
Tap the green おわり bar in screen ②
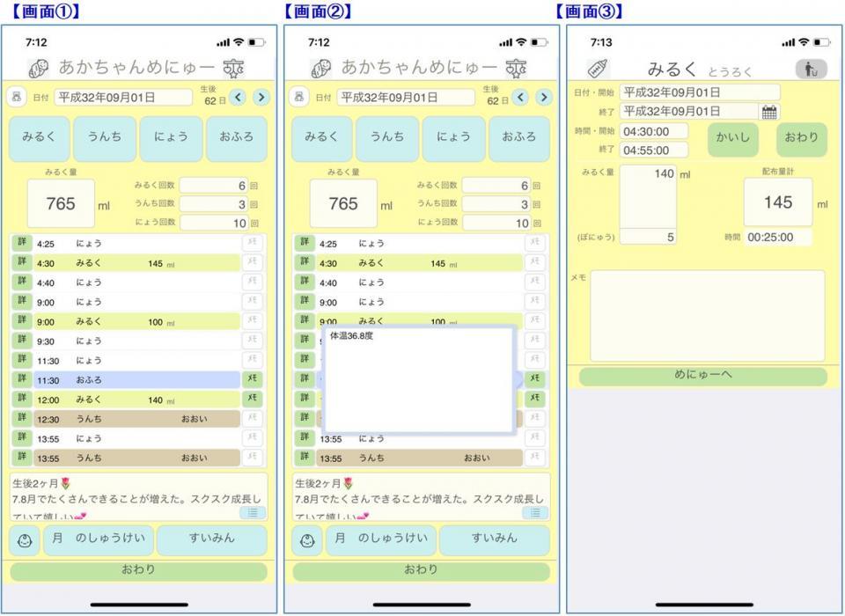421,571
